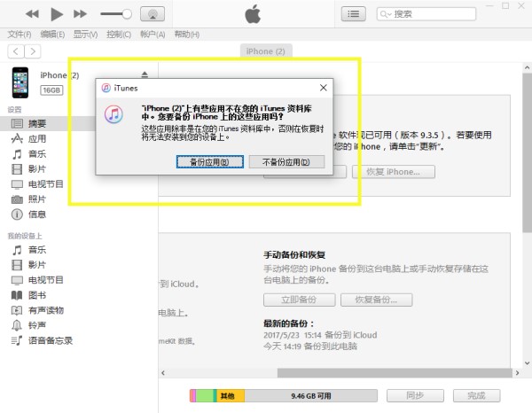Viewport: 532px width, 413px height.
Task: Click the rewind playback button
Action: coord(32,14)
